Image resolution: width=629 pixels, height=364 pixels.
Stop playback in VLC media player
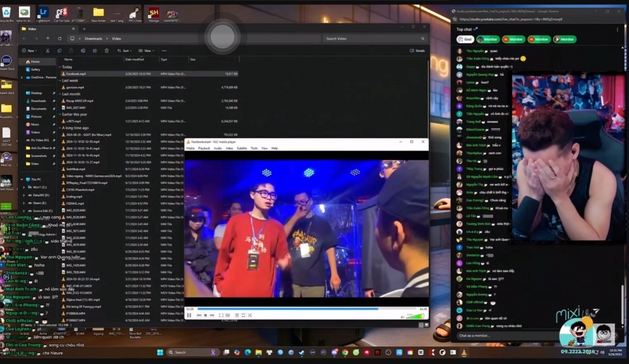[x=205, y=315]
